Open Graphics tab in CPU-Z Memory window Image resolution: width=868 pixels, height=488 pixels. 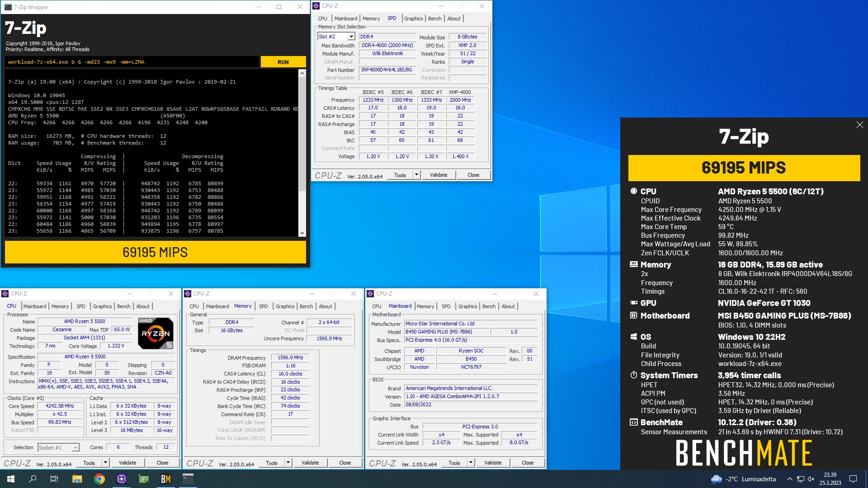pos(285,306)
